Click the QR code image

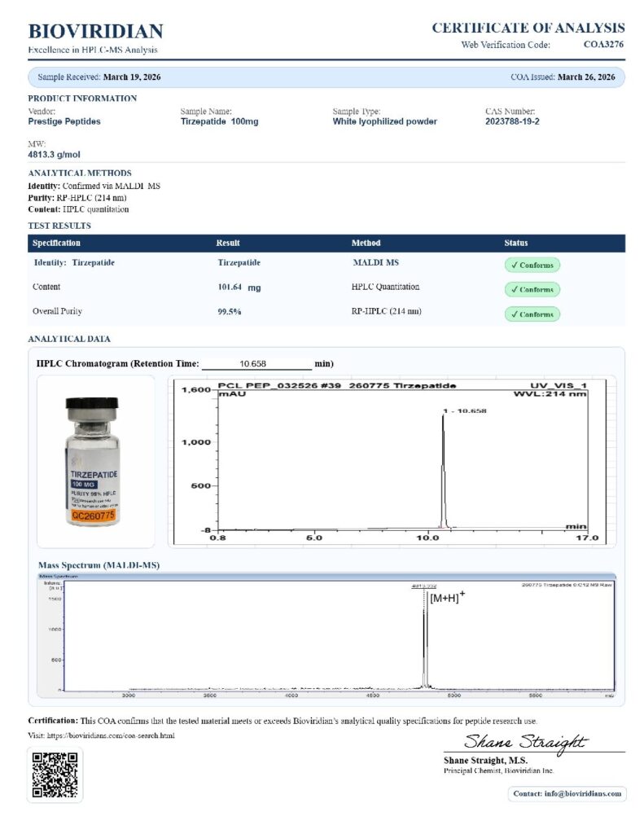click(x=55, y=775)
